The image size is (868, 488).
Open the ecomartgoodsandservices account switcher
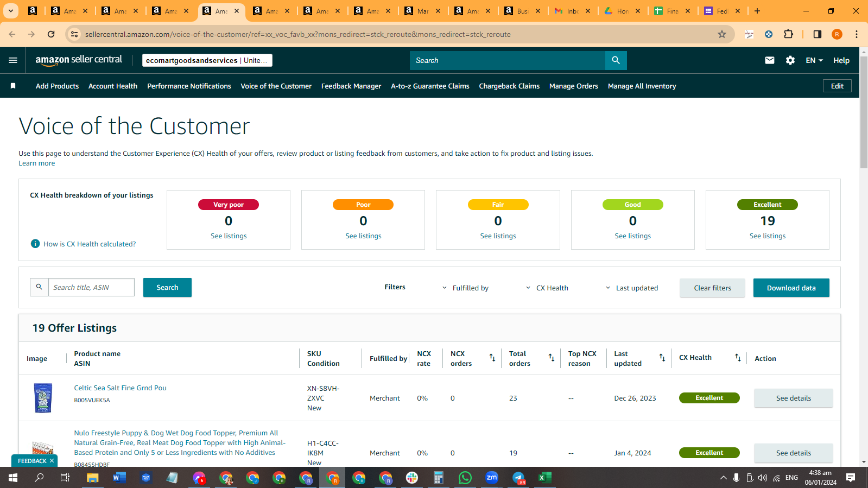pos(207,60)
